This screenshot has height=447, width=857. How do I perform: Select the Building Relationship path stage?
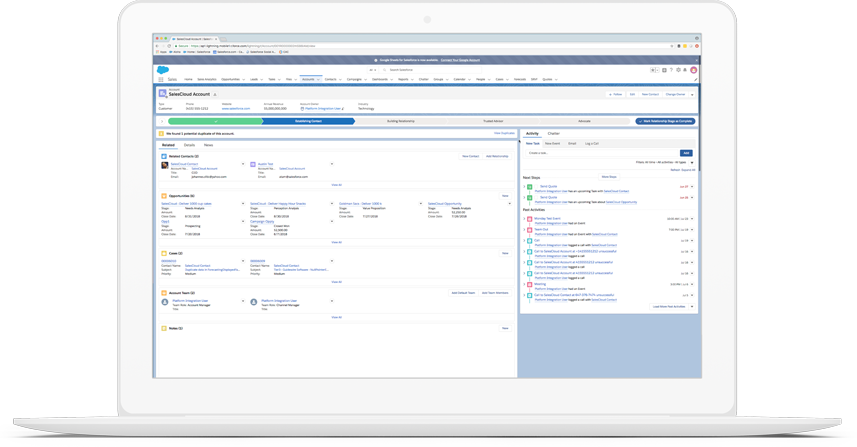pos(401,121)
